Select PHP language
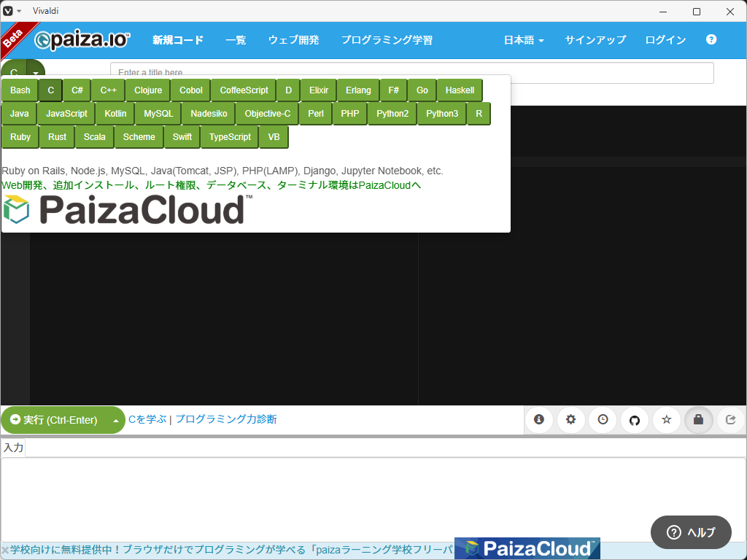This screenshot has width=747, height=560. click(x=350, y=114)
